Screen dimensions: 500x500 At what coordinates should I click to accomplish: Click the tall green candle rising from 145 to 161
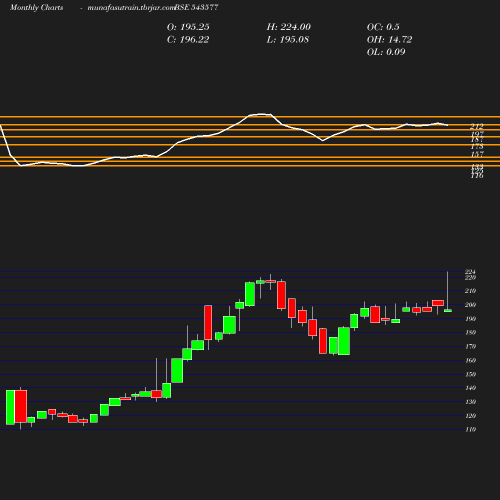[177, 370]
